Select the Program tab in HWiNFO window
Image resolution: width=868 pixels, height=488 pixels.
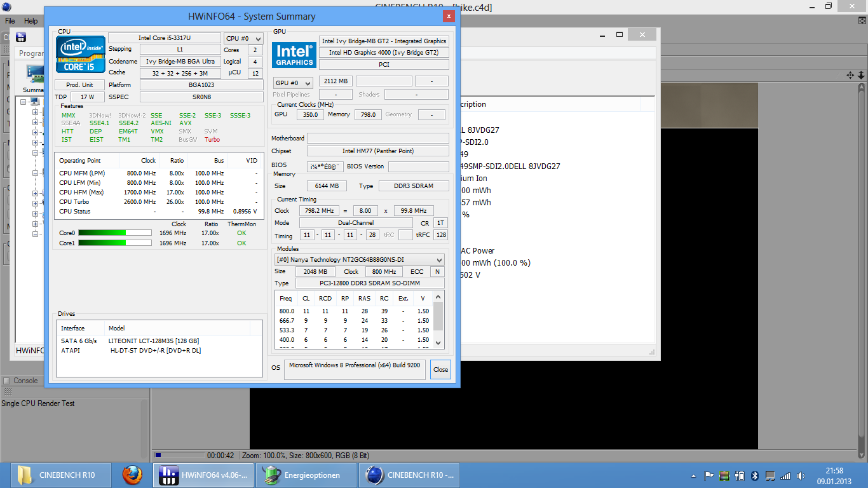point(31,54)
